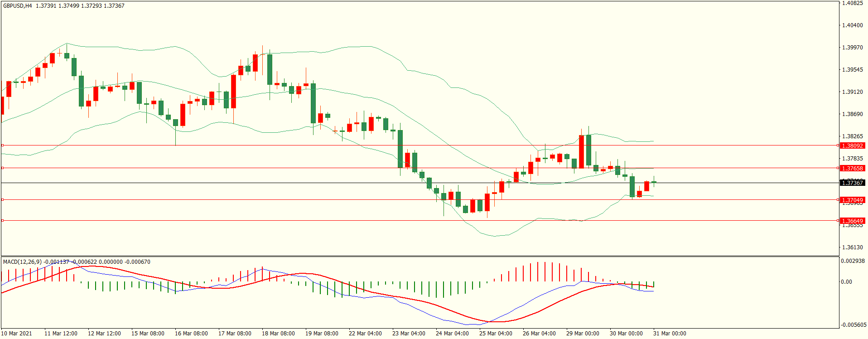Image resolution: width=868 pixels, height=339 pixels.
Task: Click the 19 Mar 08:00 time label
Action: coord(322,334)
